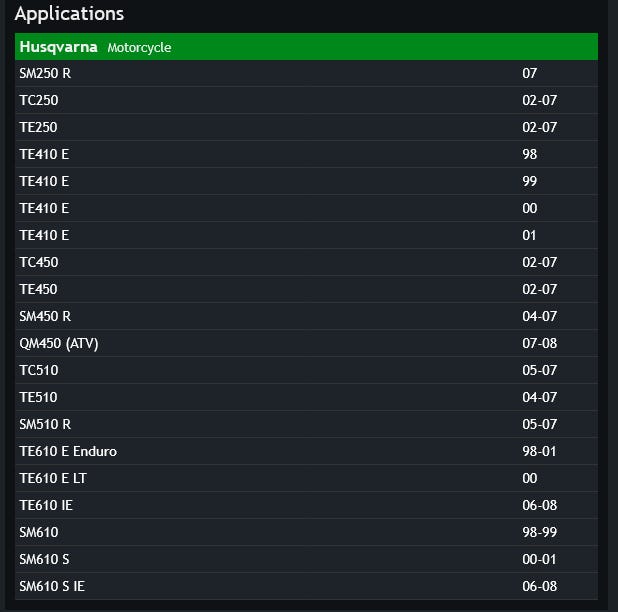Click the TE410 E row for year 98
The height and width of the screenshot is (612, 618).
(306, 154)
